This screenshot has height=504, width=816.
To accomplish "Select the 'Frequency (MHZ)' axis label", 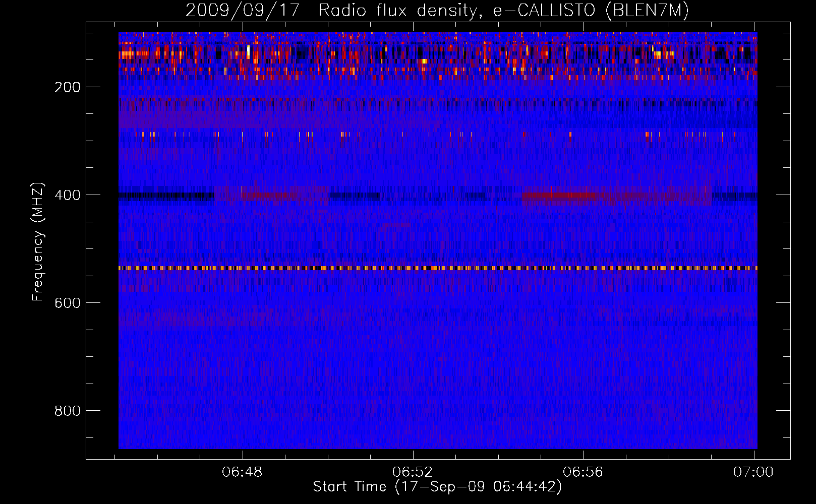I will (38, 241).
